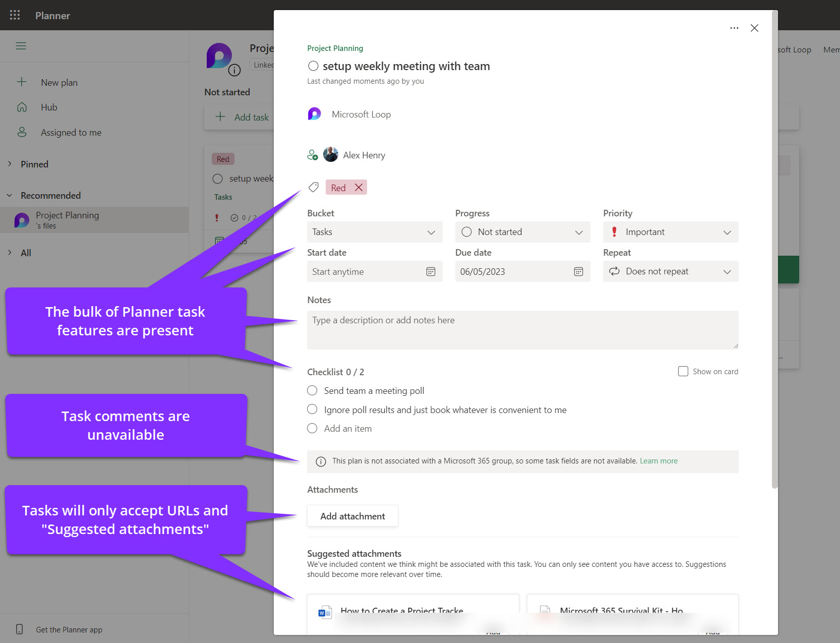Open the Priority dropdown showing Important
Screen dimensions: 840x643
pyautogui.click(x=671, y=232)
